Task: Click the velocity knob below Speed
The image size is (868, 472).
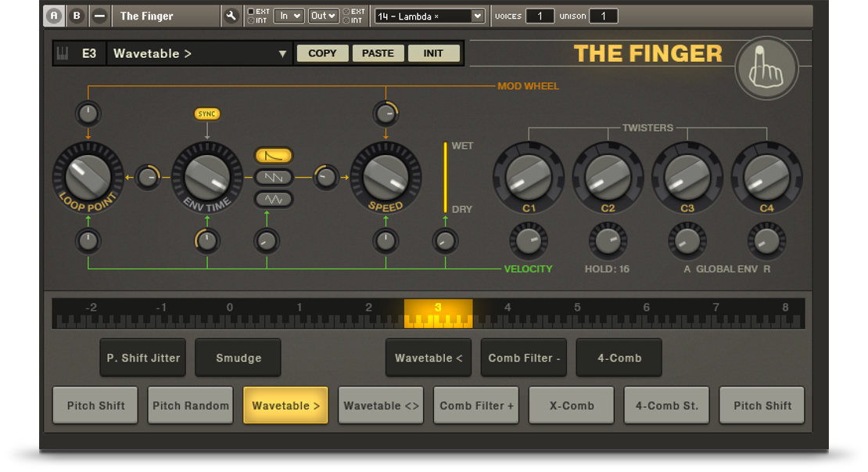Action: click(386, 241)
